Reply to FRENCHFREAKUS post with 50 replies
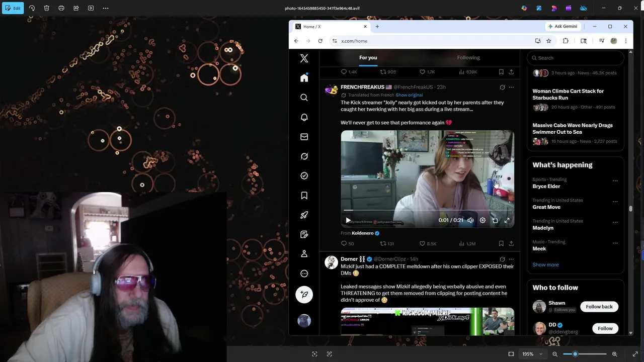The width and height of the screenshot is (644, 362). 347,244
